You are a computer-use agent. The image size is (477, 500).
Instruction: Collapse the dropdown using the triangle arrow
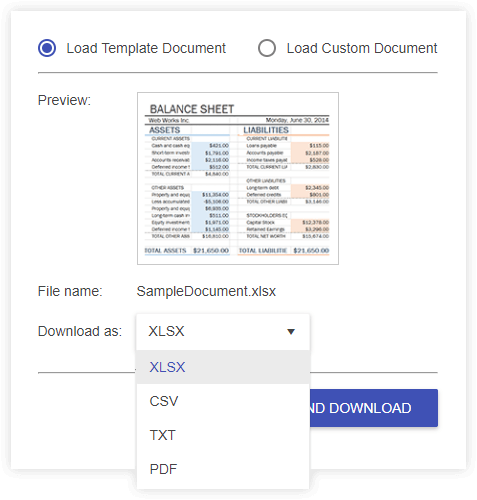click(x=291, y=332)
